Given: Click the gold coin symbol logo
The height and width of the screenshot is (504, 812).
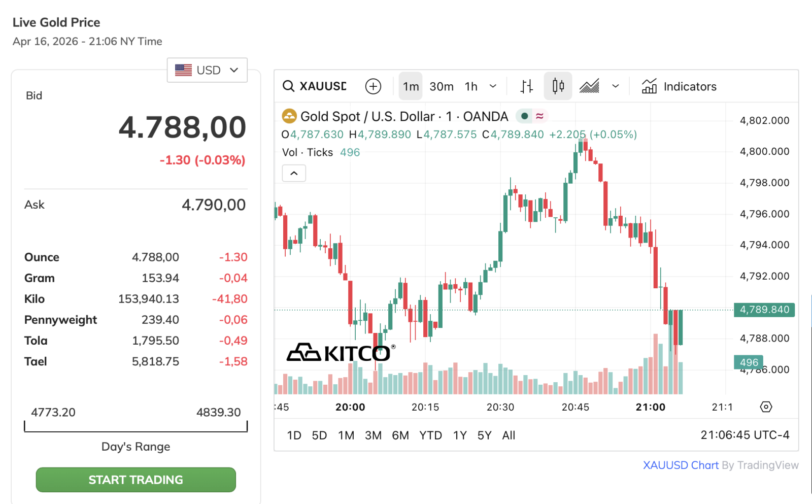Looking at the screenshot, I should [x=289, y=116].
